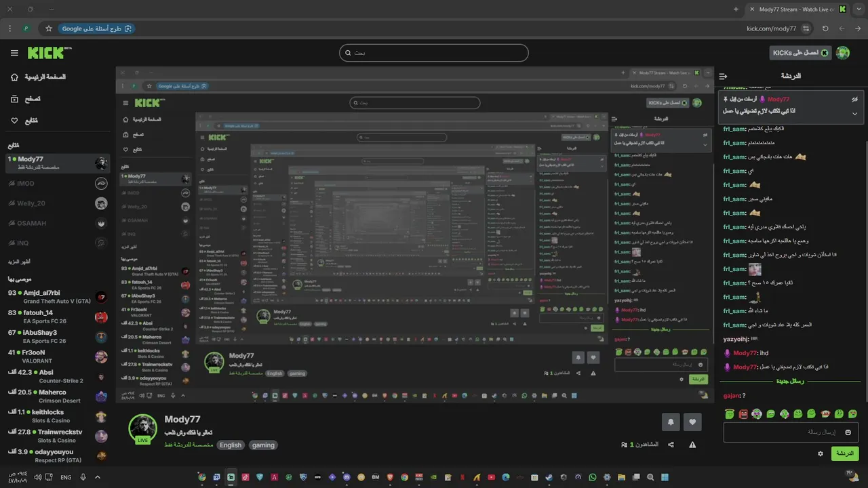Hide the pinned message with the crossed-eye icon
Image resolution: width=868 pixels, height=488 pixels.
[855, 99]
